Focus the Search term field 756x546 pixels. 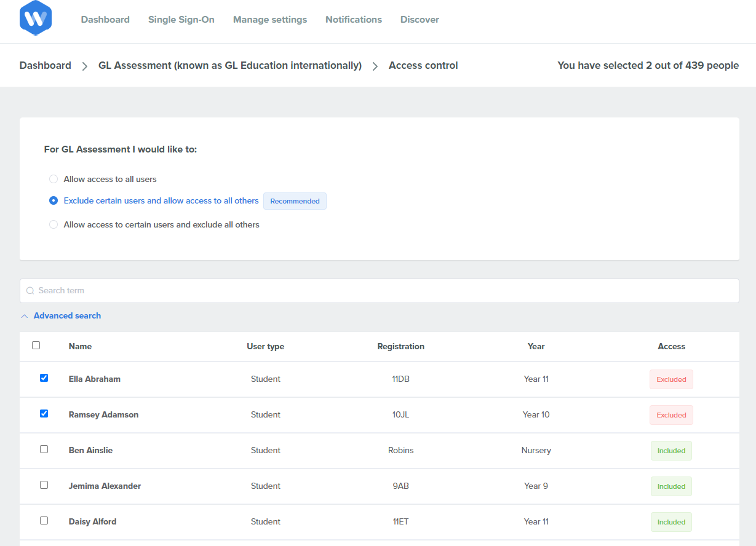(380, 291)
